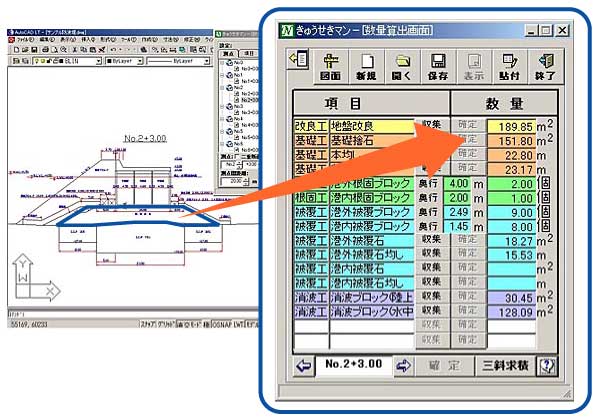Click the 4.00 depth field for 港外根固ブロック
This screenshot has height=420, width=595.
click(x=458, y=184)
